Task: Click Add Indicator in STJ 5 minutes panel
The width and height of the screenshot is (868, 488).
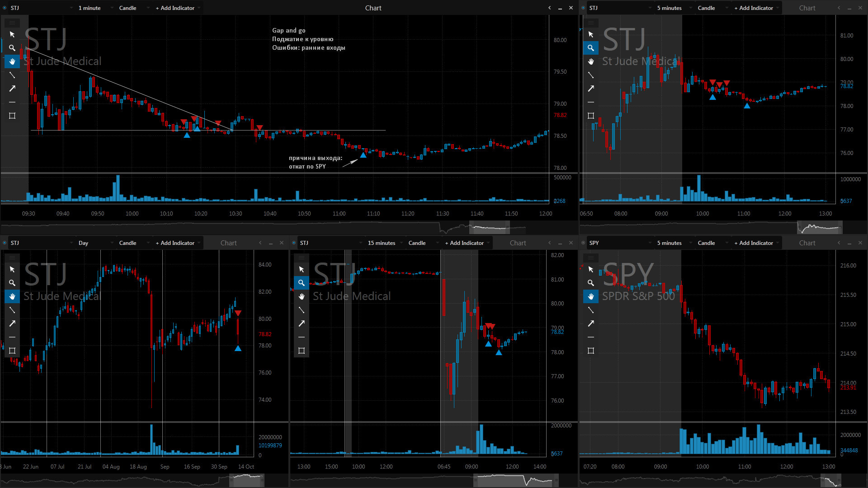Action: 756,8
